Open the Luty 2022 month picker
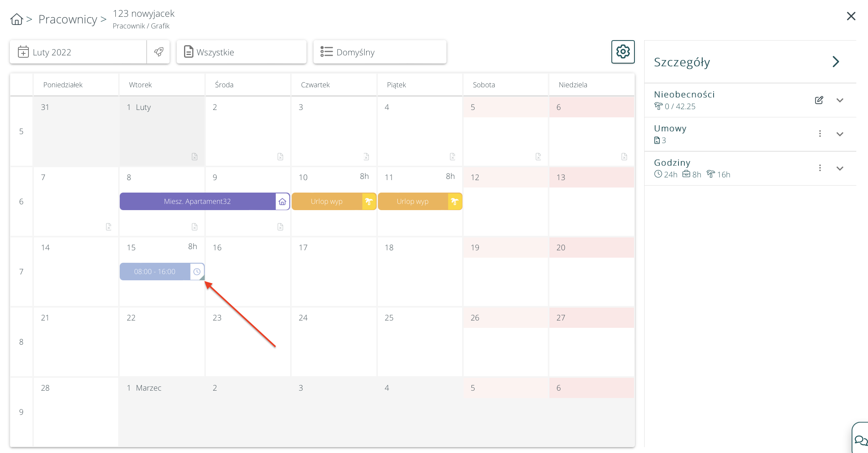Image resolution: width=868 pixels, height=453 pixels. [78, 52]
